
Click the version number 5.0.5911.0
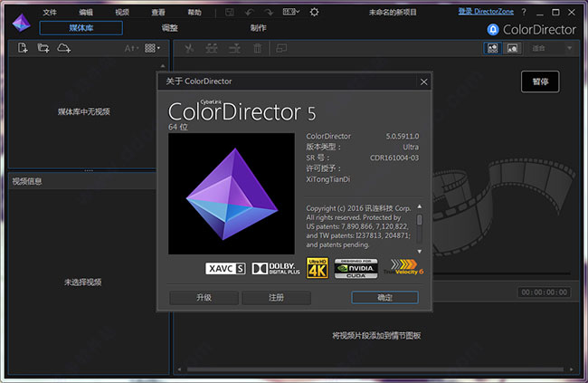[x=403, y=137]
